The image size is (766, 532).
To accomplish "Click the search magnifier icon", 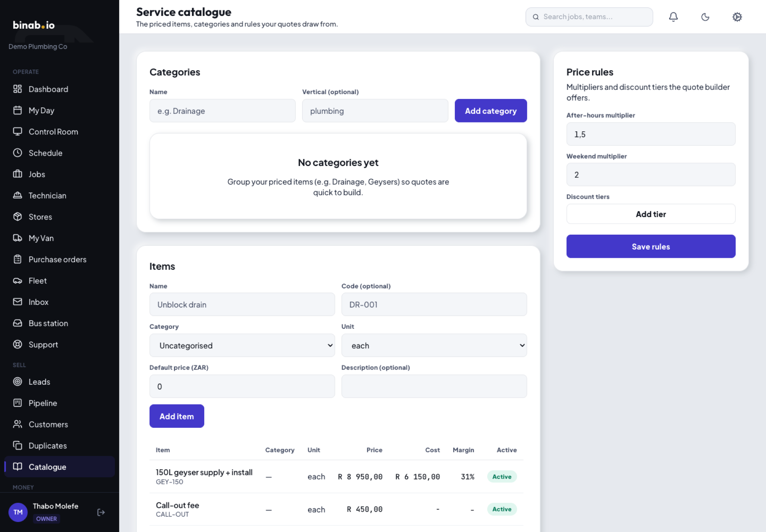I will [536, 17].
